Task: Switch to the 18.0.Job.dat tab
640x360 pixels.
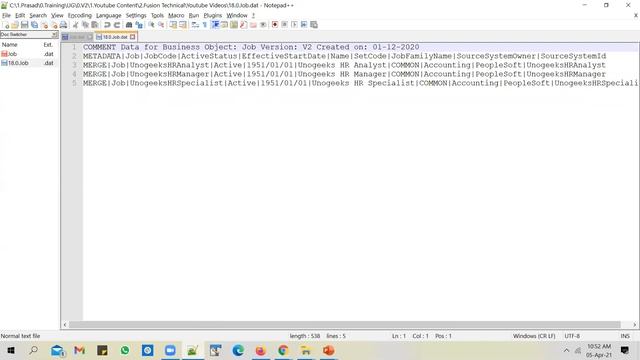Action: coord(115,37)
